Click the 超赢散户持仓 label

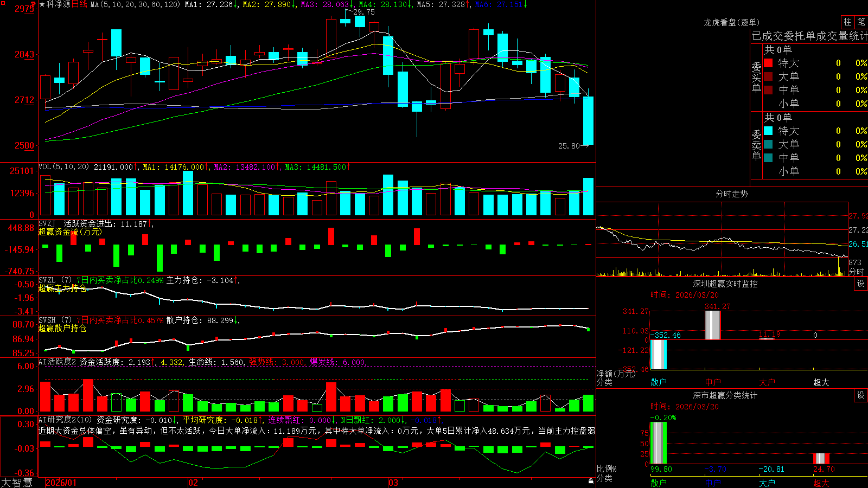62,329
